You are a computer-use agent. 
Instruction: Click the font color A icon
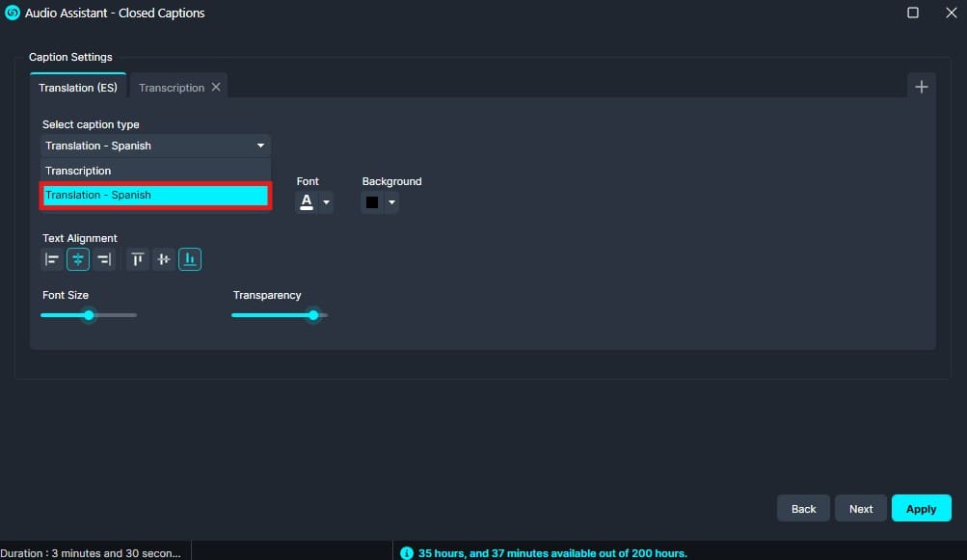307,202
